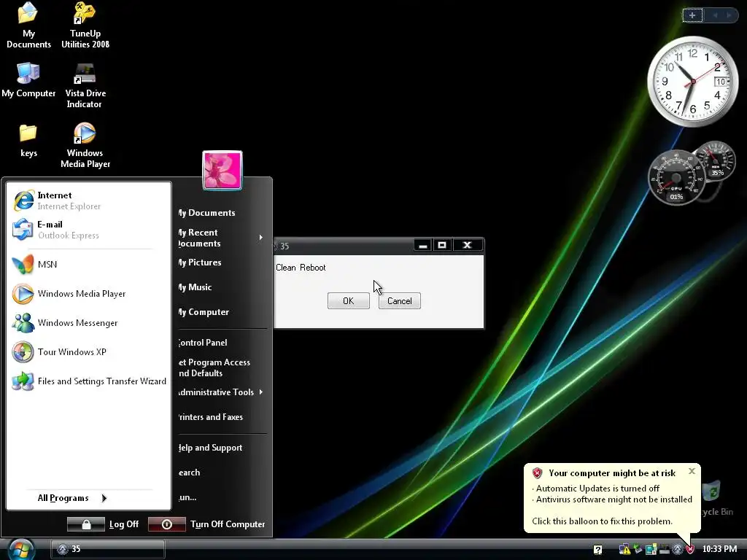
Task: Select the keys folder on desktop
Action: point(28,140)
